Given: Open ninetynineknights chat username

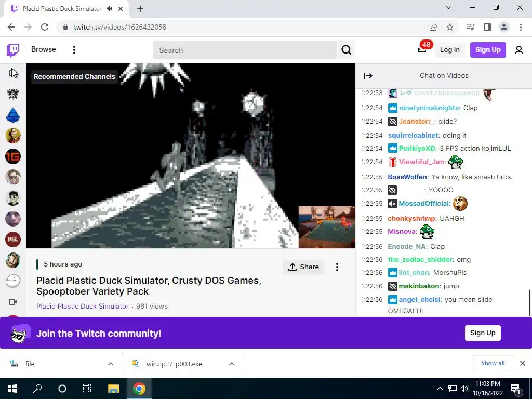Looking at the screenshot, I should (x=429, y=108).
